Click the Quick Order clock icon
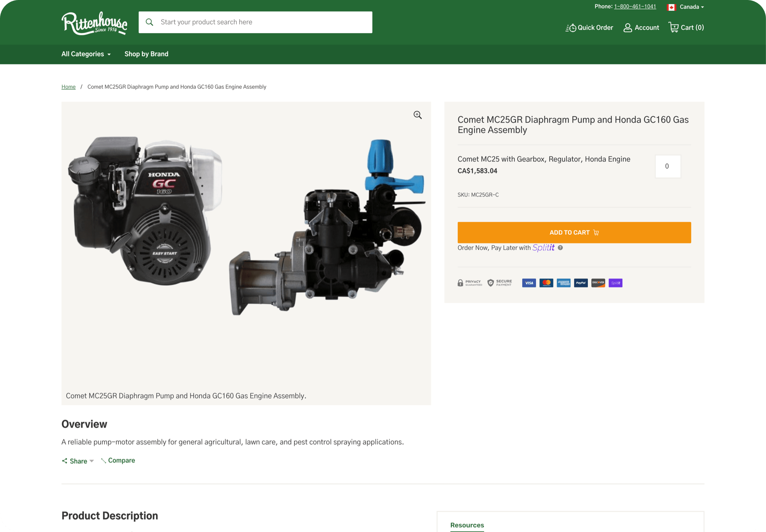This screenshot has width=766, height=532. [571, 27]
